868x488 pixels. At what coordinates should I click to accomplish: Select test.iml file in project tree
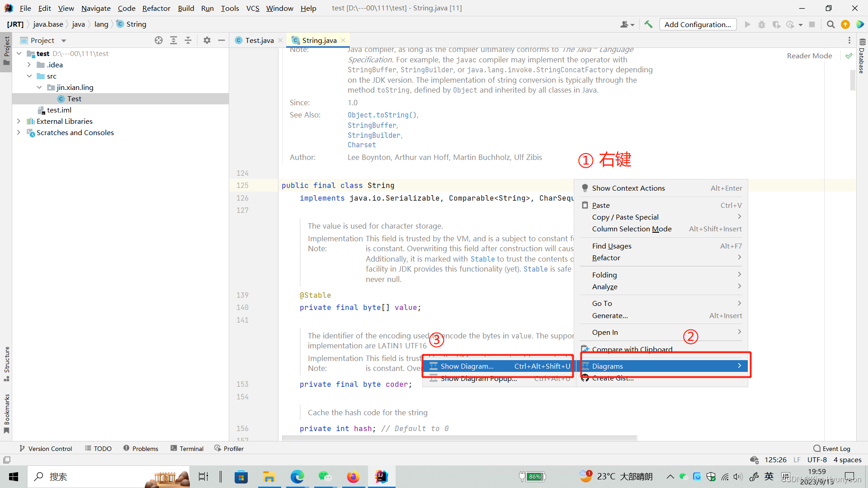point(59,110)
